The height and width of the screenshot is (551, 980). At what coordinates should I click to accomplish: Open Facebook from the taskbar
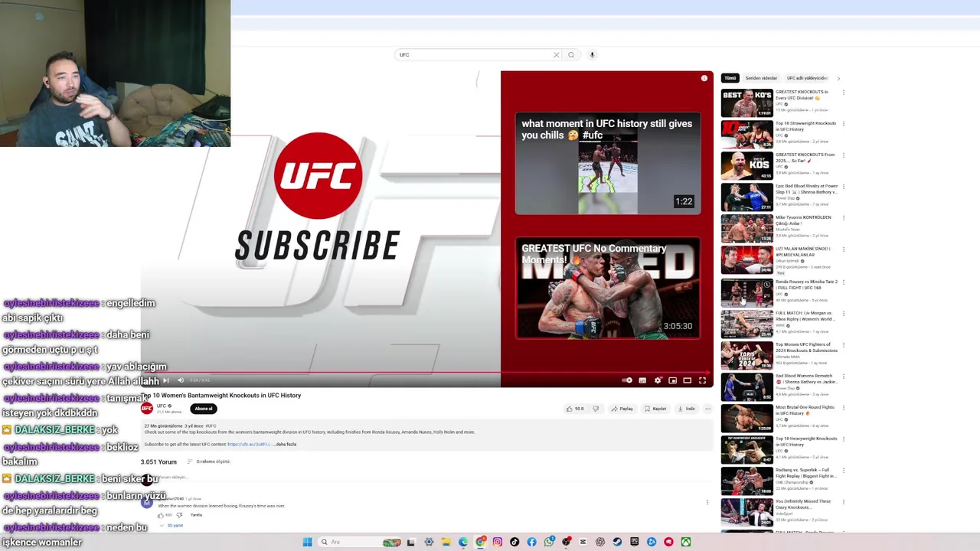531,542
